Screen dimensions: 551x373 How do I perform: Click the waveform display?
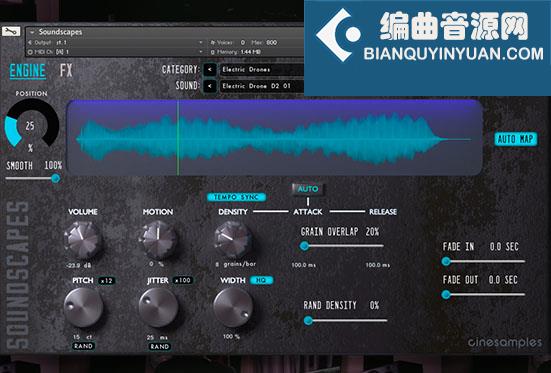coord(274,137)
